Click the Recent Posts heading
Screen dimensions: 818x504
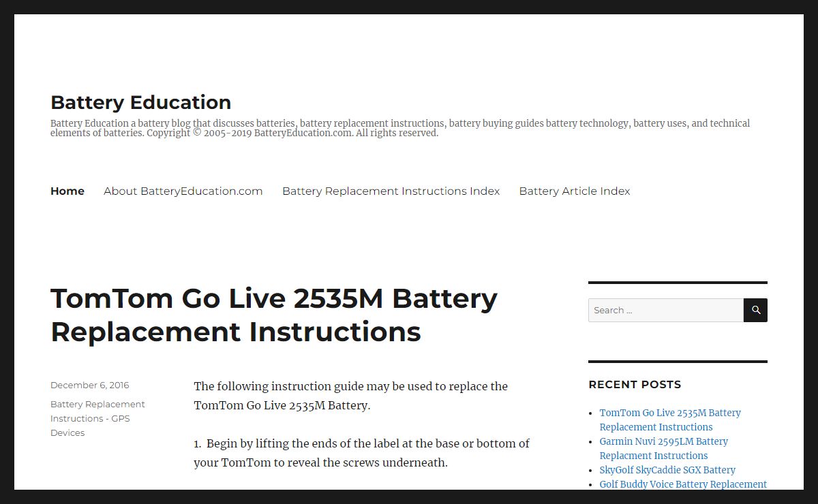click(x=635, y=384)
